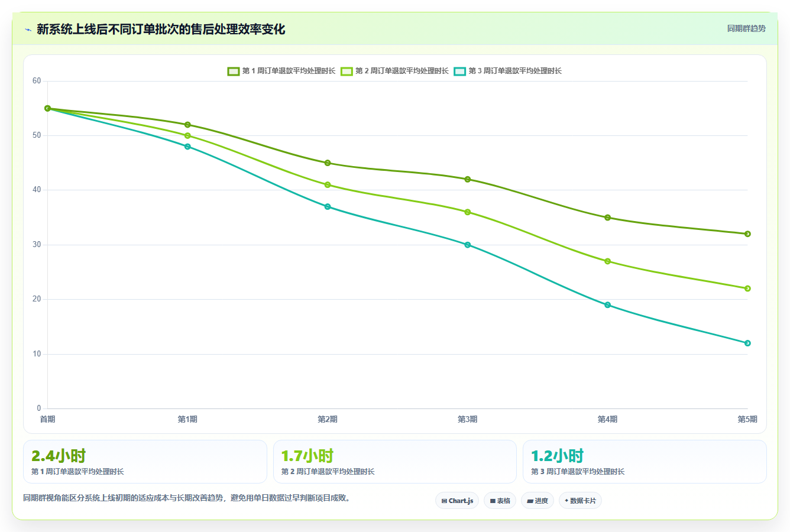790x532 pixels.
Task: Click the 1.2小时 stat value
Action: (x=557, y=456)
